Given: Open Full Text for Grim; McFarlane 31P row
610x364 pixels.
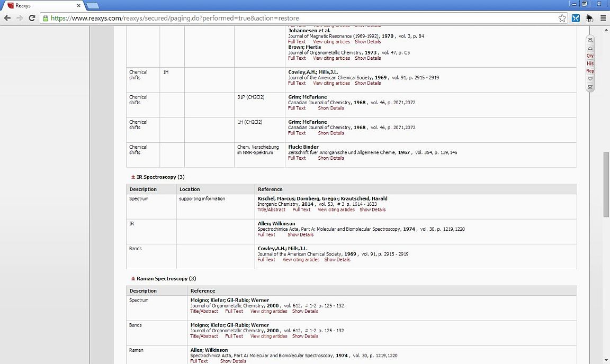Looking at the screenshot, I should 297,108.
